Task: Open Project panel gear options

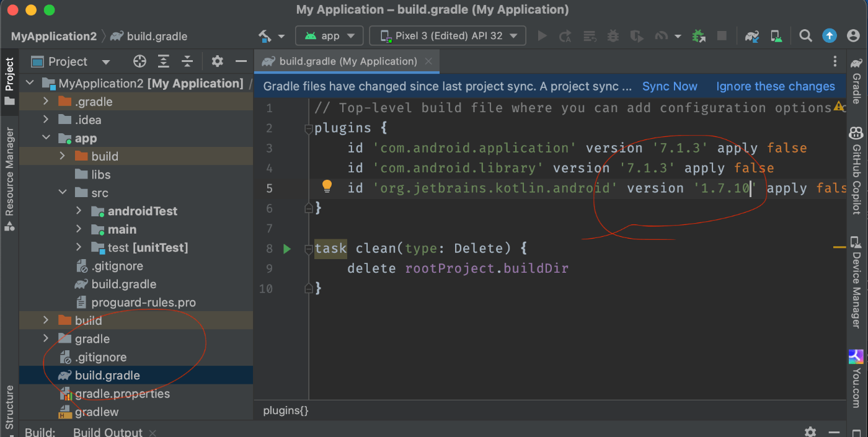Action: coord(217,61)
